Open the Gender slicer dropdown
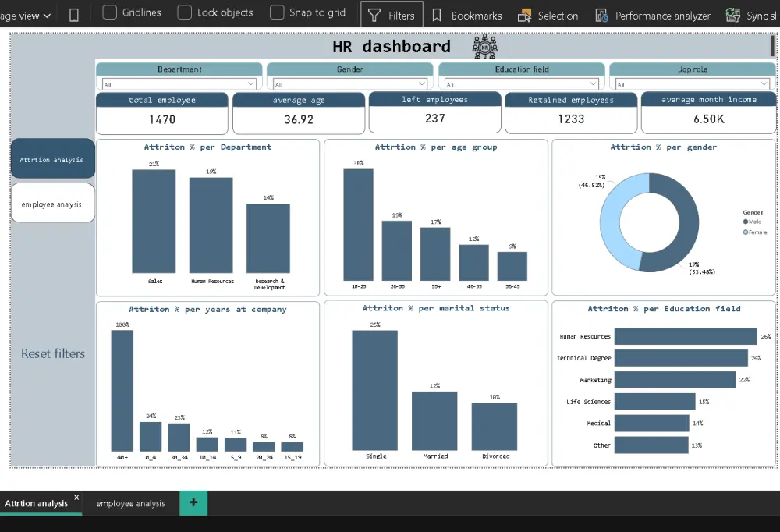 422,83
